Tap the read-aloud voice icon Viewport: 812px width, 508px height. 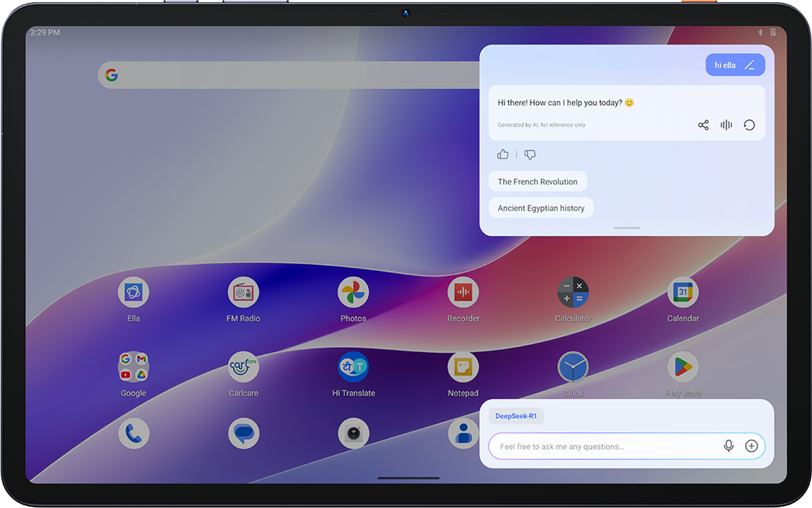point(726,125)
